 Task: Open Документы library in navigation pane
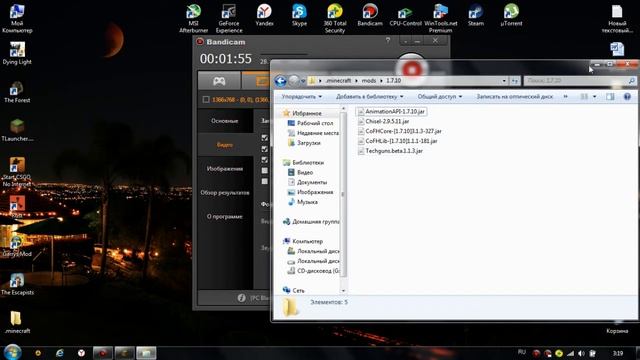click(307, 182)
